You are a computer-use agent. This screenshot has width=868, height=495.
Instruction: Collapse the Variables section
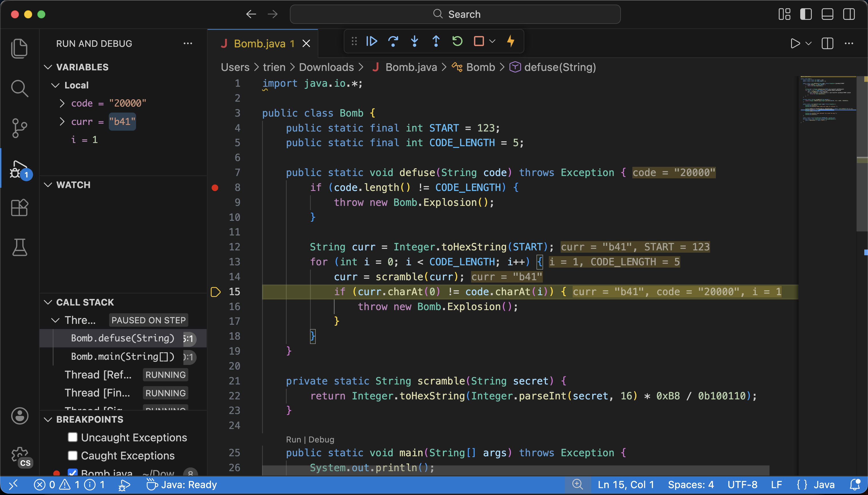pos(48,67)
